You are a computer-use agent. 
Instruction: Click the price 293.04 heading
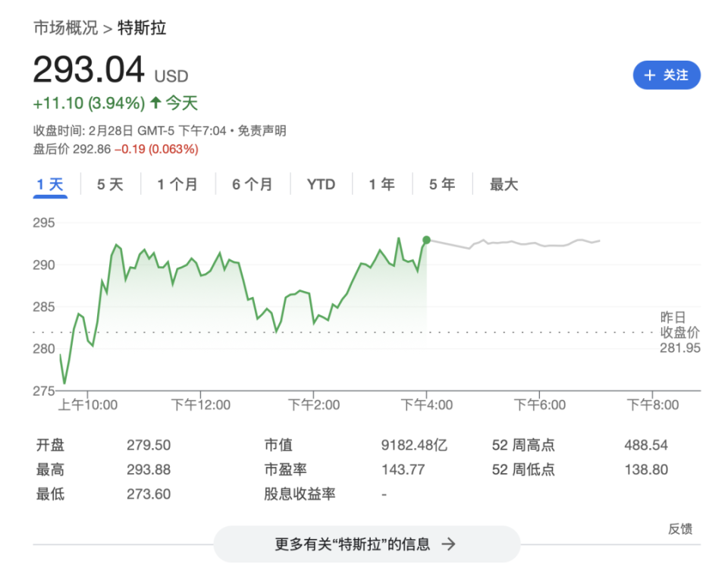click(x=89, y=70)
